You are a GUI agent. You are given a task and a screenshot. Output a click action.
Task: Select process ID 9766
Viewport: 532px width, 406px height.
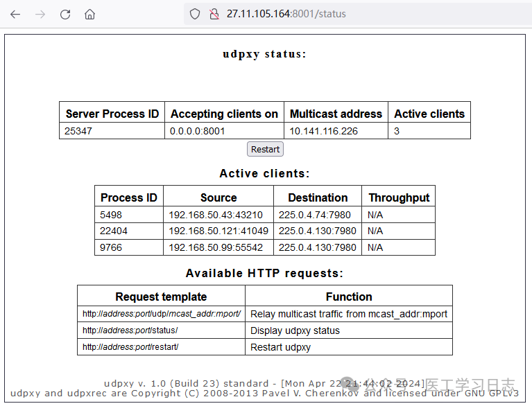110,247
